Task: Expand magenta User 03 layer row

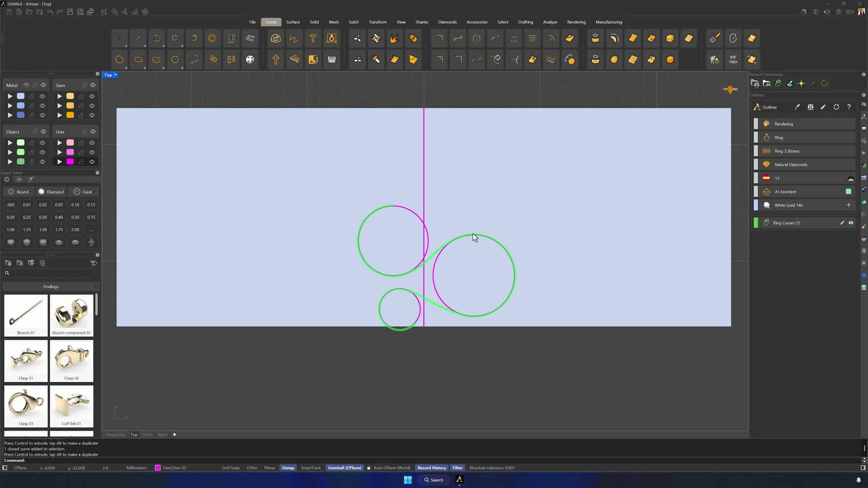Action: tap(59, 162)
